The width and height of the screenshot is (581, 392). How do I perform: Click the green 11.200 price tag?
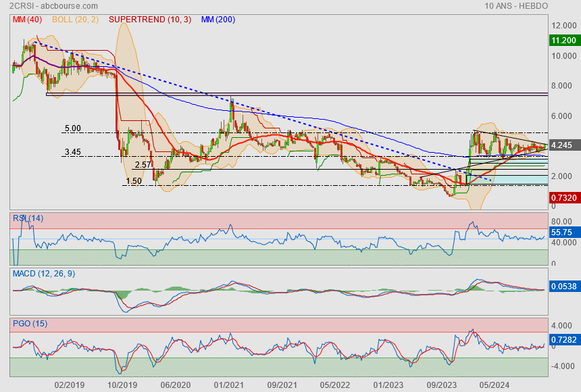coord(564,40)
